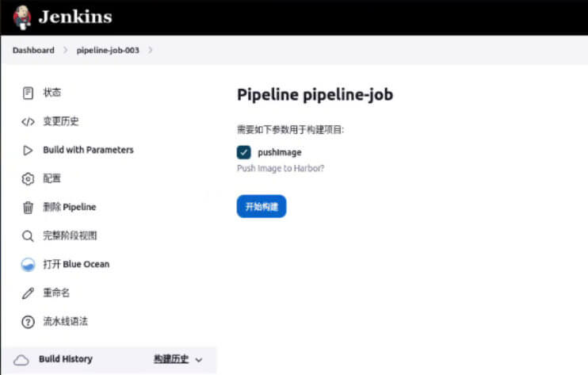This screenshot has width=588, height=375.
Task: Click the play triangle icon for Build with Parameters
Action: pyautogui.click(x=28, y=151)
